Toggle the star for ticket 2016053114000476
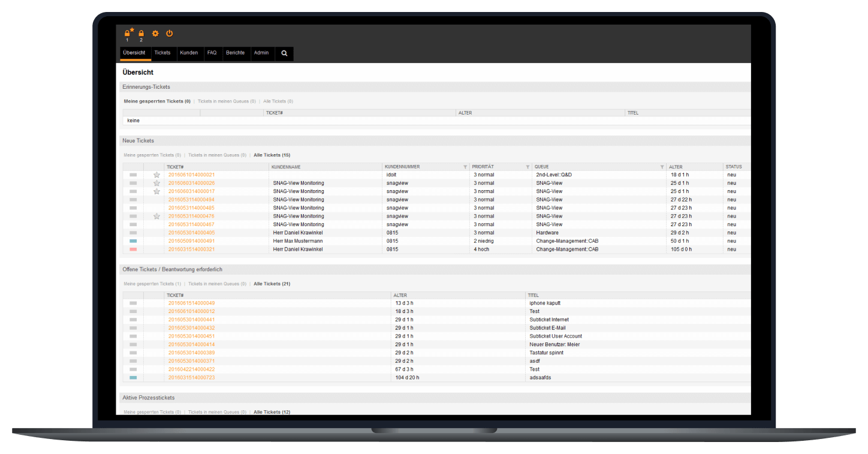Viewport: 868px width, 454px height. [156, 216]
